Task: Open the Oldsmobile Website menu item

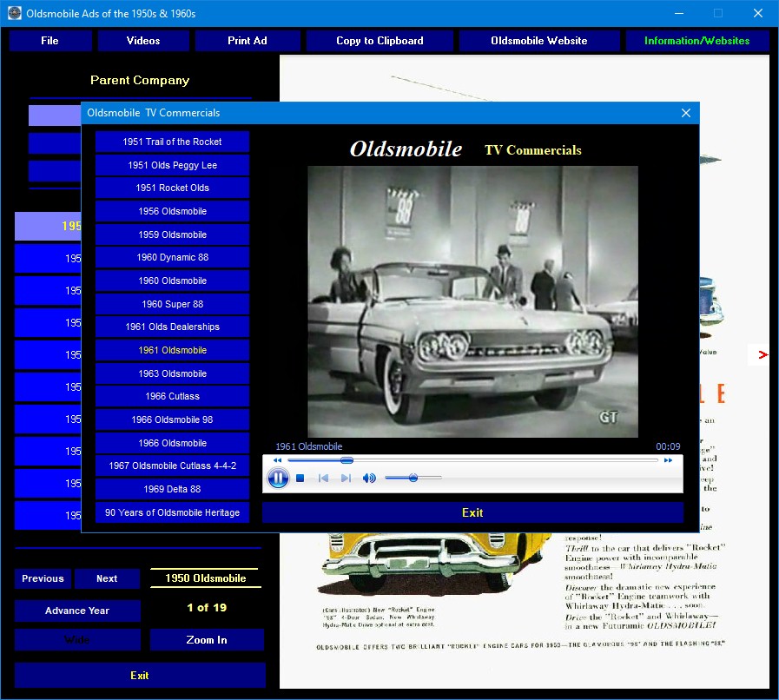Action: (x=539, y=41)
